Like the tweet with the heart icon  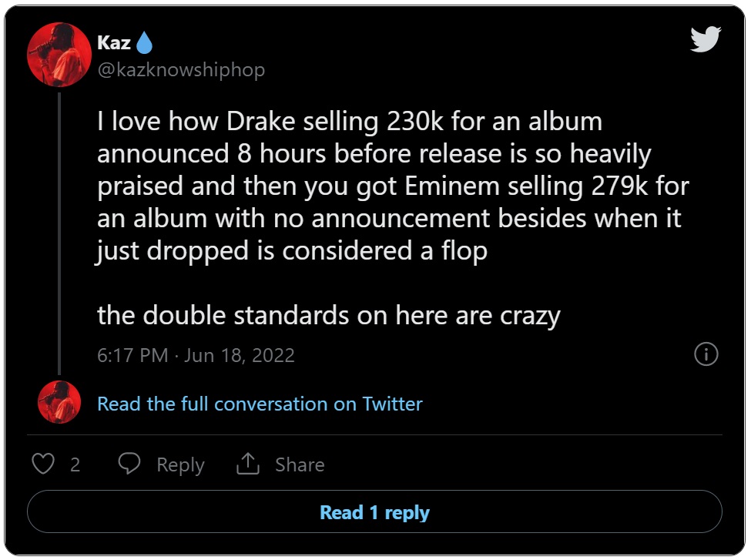(x=43, y=464)
